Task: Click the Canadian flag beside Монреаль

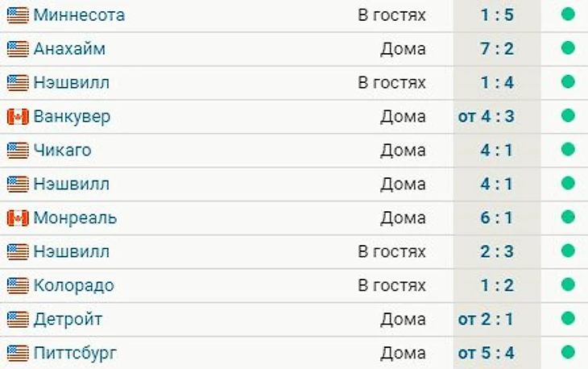Action: point(18,218)
